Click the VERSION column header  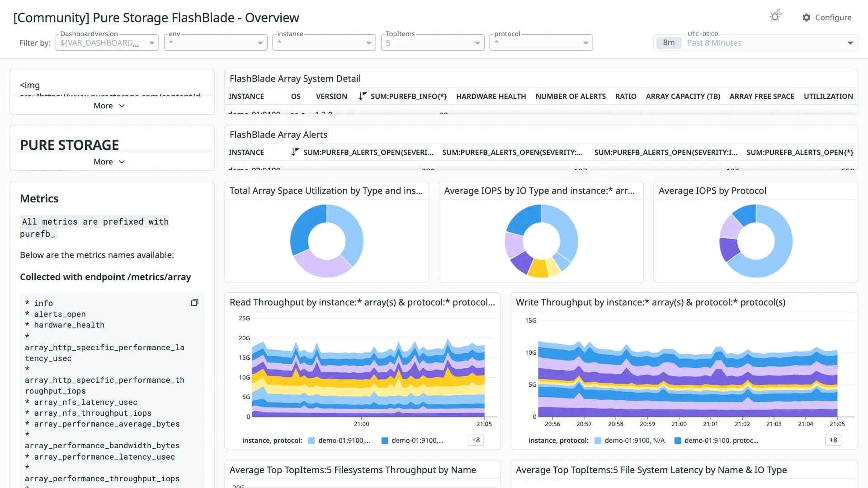(331, 96)
